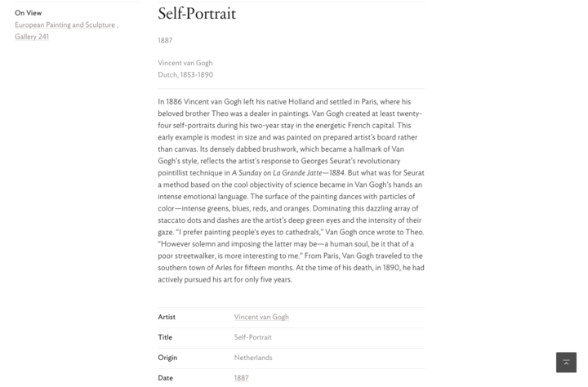Open the European Painting and Sculpture link
Image resolution: width=588 pixels, height=387 pixels.
point(65,24)
